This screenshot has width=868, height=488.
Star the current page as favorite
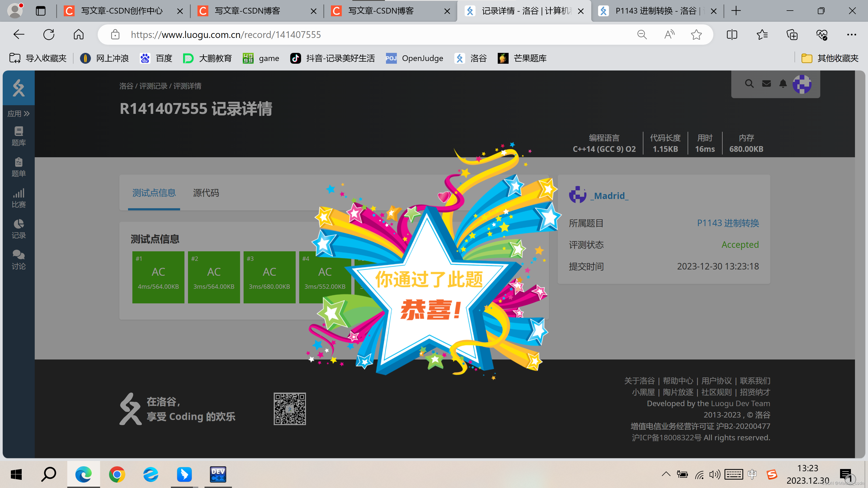[x=697, y=34]
